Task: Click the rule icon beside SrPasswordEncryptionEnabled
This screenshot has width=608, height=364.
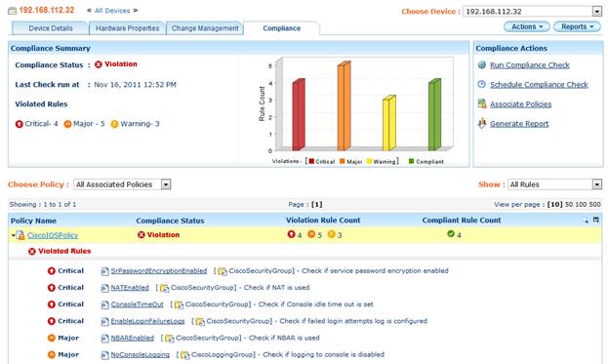Action: 104,271
